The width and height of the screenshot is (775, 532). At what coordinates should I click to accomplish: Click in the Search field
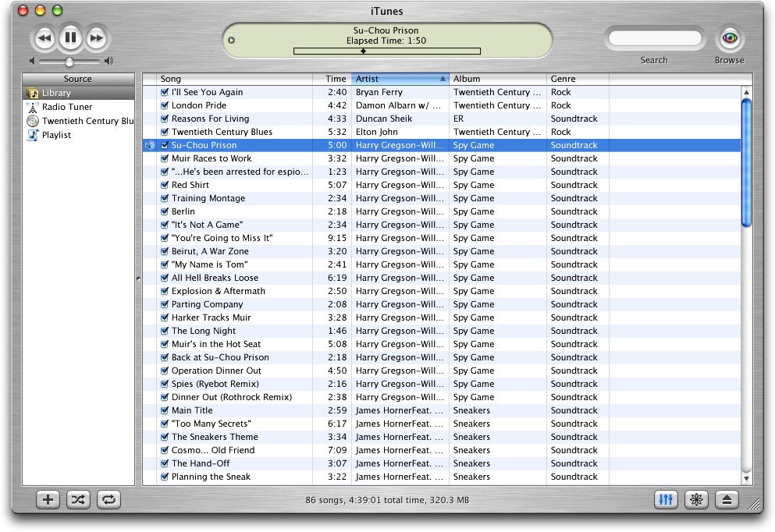click(655, 38)
